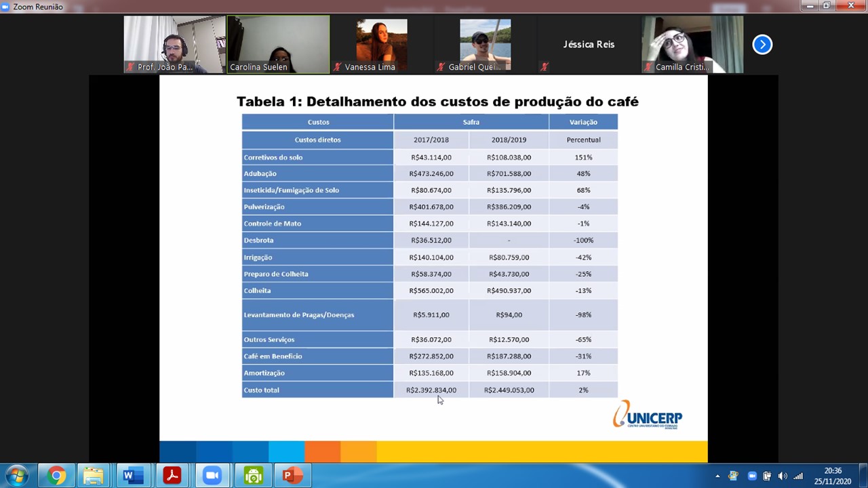Show next participants with the blue arrow
This screenshot has height=488, width=868.
click(x=762, y=45)
